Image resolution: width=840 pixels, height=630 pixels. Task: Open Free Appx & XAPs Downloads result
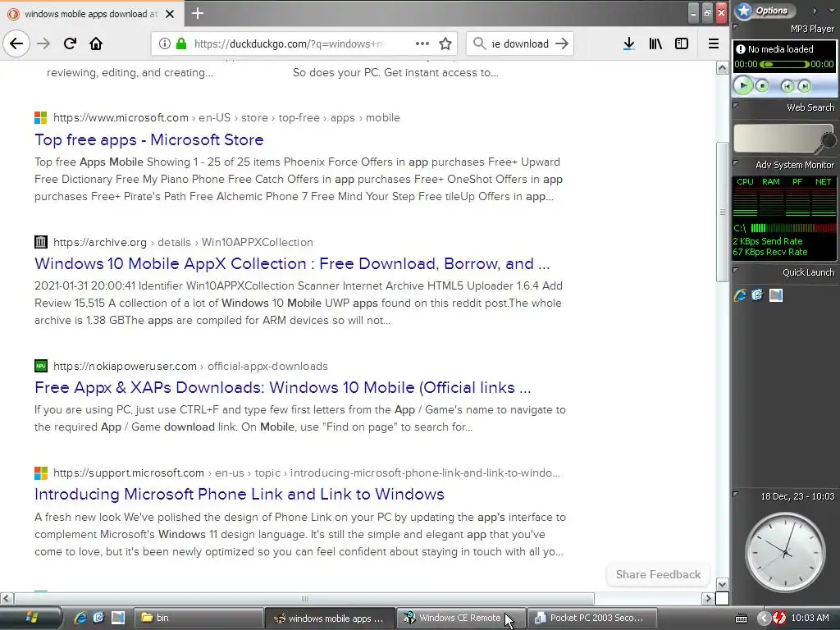click(283, 387)
